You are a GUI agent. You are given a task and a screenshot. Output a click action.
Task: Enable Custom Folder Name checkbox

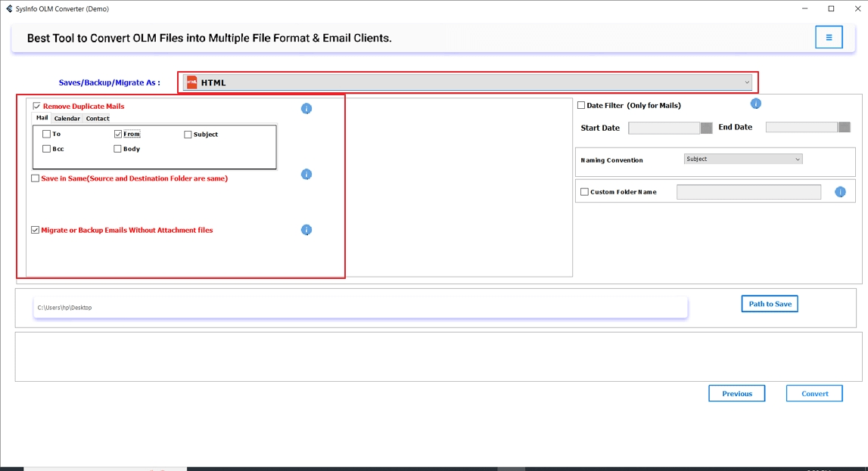[584, 192]
